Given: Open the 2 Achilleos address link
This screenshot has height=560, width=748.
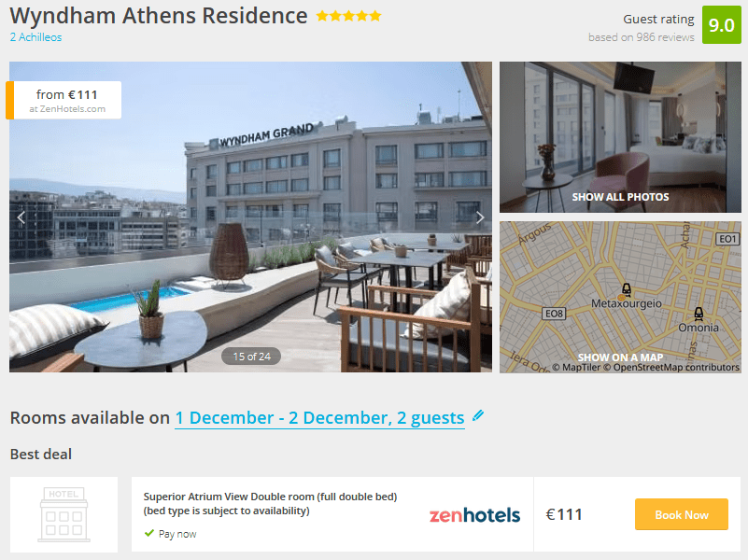Looking at the screenshot, I should tap(35, 37).
